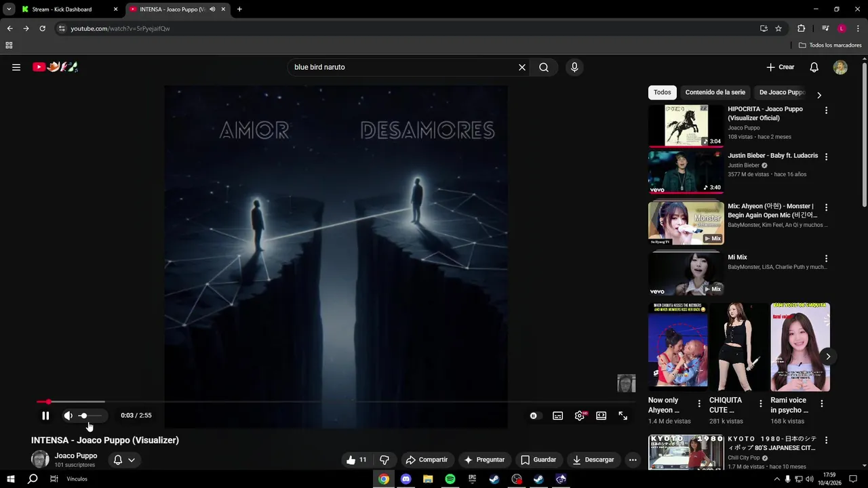Screen dimensions: 868x488
Task: Go to YouTube home via logo
Action: pyautogui.click(x=56, y=67)
